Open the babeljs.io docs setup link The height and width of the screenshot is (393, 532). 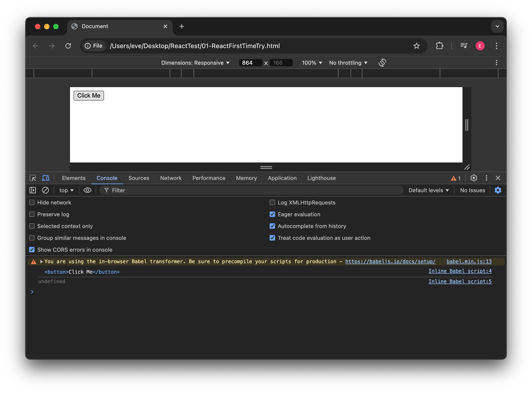pos(390,261)
